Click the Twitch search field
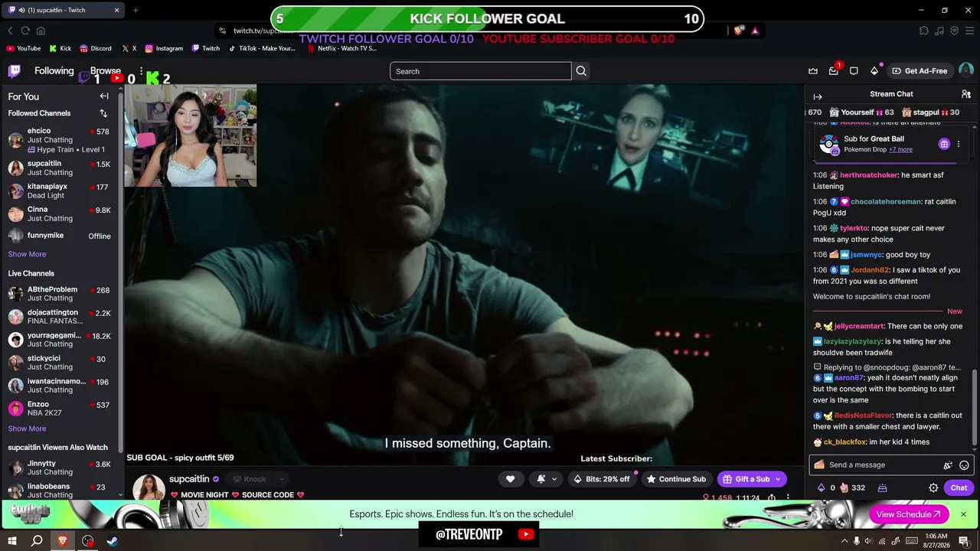 coord(481,71)
